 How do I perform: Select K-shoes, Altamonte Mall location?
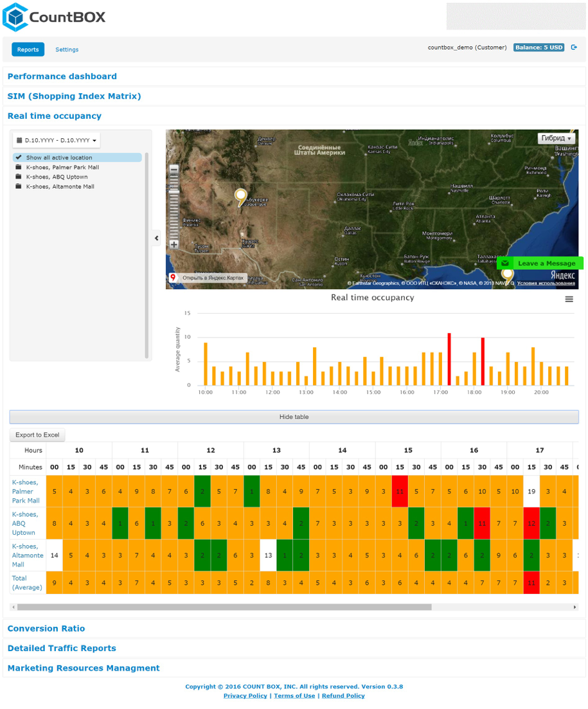(x=60, y=186)
